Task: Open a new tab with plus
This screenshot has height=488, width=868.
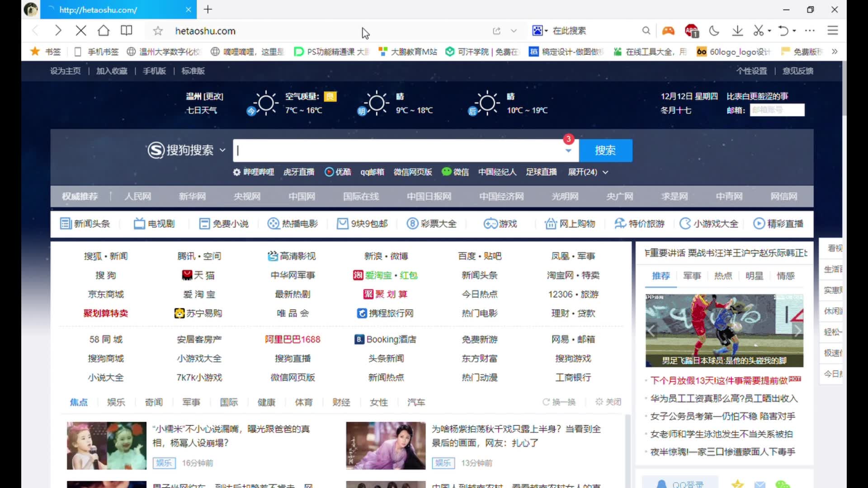Action: coord(208,9)
